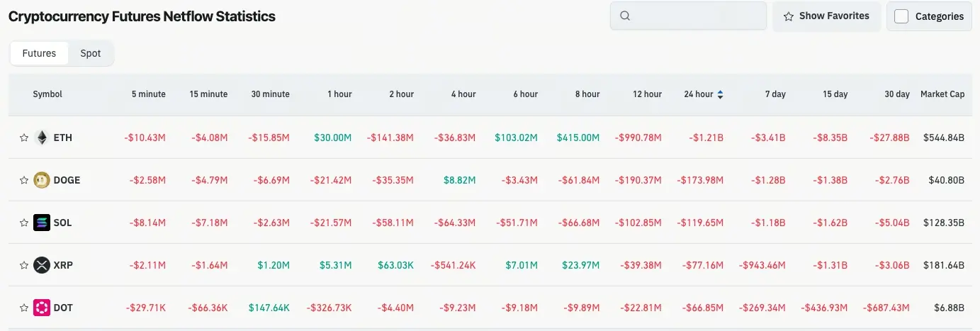Sort by the 30 minute column header
The height and width of the screenshot is (331, 980).
(x=271, y=94)
